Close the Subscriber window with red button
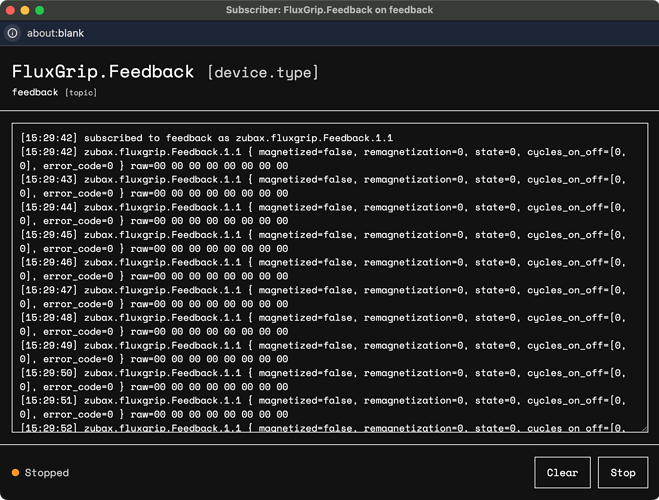Viewport: 659px width, 500px height. [11, 10]
